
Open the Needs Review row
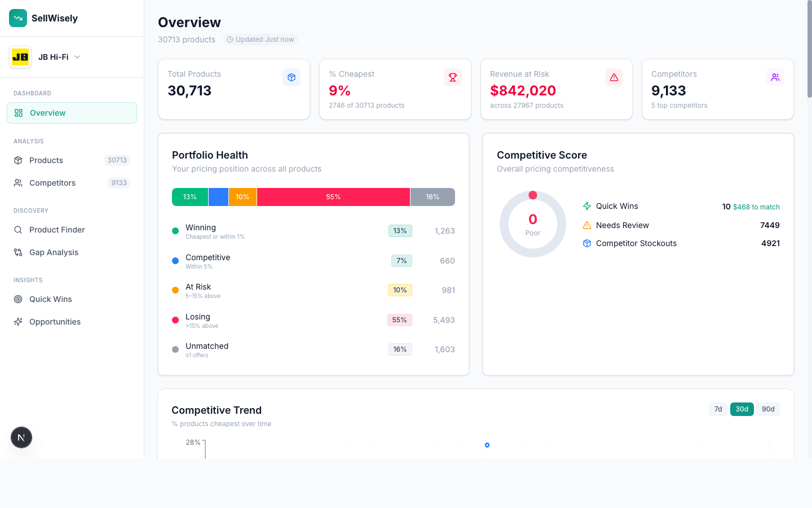click(x=623, y=225)
